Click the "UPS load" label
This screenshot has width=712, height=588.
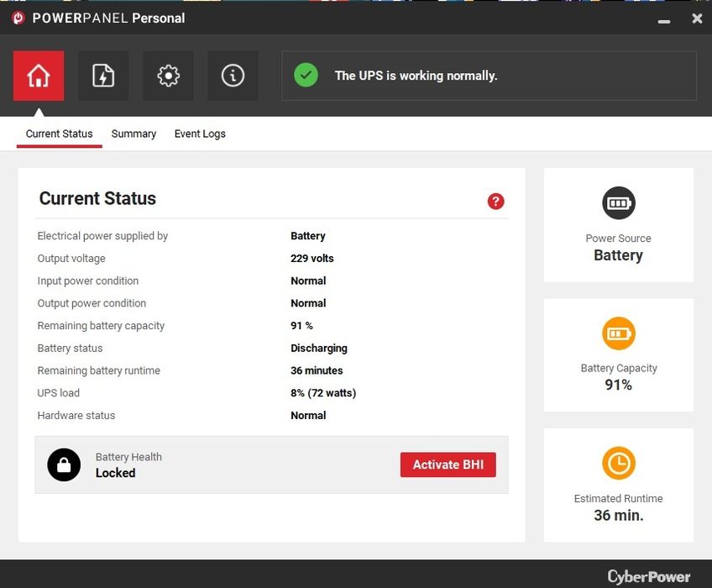(x=58, y=392)
